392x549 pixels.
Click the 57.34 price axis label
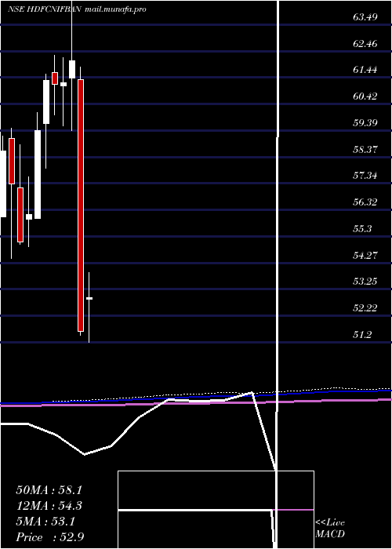coord(365,176)
